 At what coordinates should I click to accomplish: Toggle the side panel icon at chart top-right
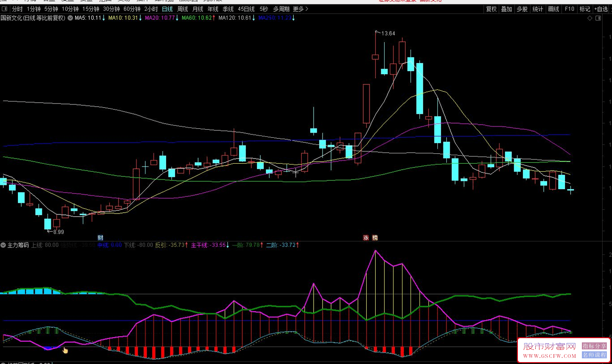(x=598, y=18)
